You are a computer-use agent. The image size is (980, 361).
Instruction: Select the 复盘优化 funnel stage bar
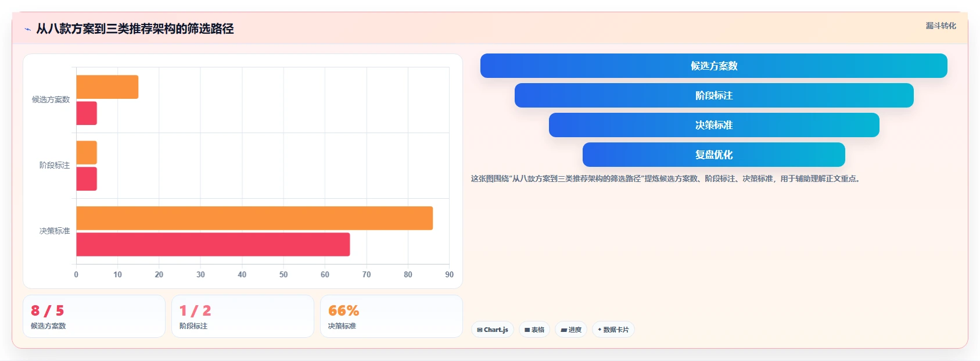coord(714,155)
